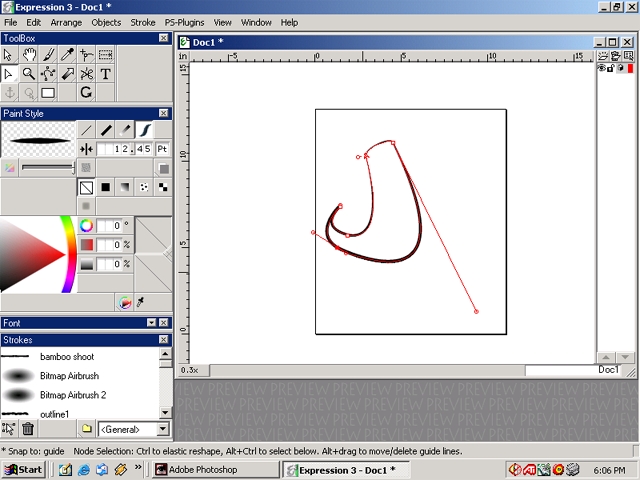
Task: Open the Edit menu
Action: [x=33, y=22]
